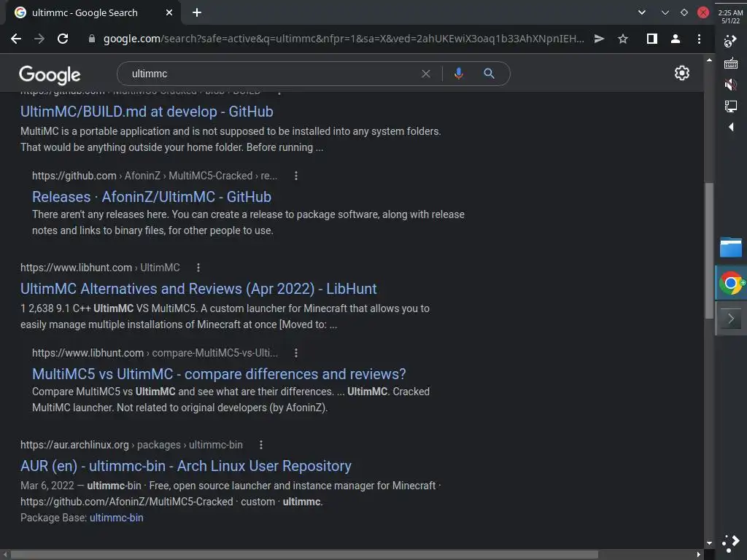Open the browser side panel

[x=651, y=39]
